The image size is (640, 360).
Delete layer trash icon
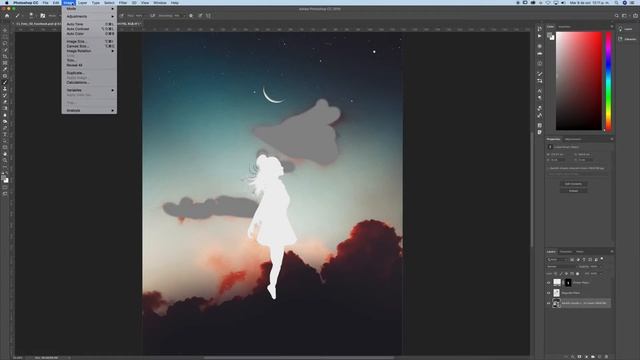coord(607,357)
